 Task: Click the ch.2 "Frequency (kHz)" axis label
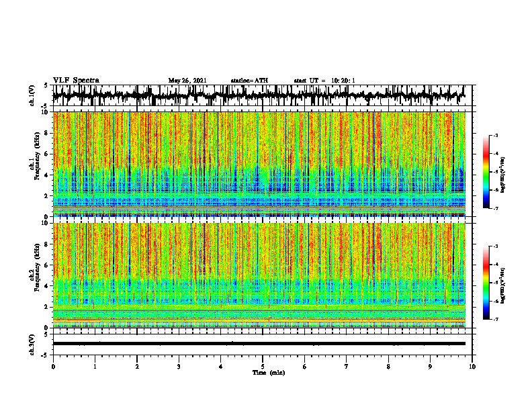pyautogui.click(x=38, y=267)
